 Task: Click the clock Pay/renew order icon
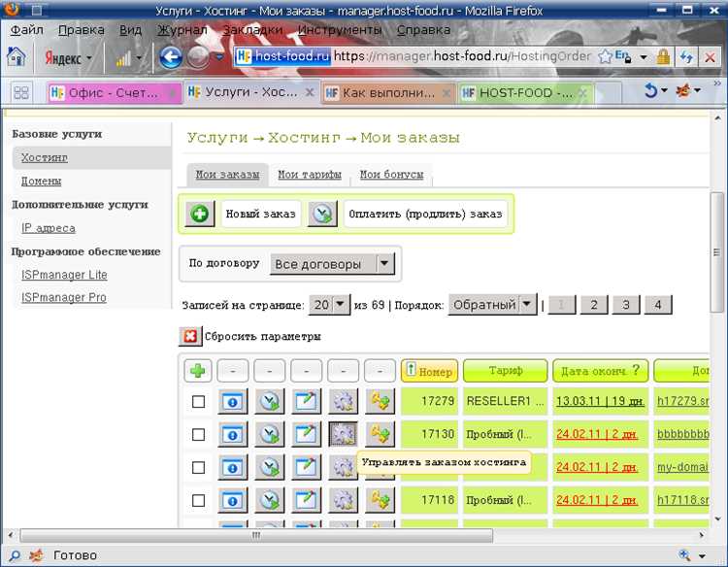click(322, 214)
